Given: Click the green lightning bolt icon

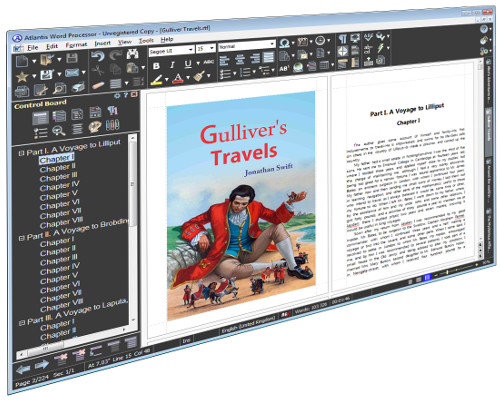Looking at the screenshot, I should [380, 48].
